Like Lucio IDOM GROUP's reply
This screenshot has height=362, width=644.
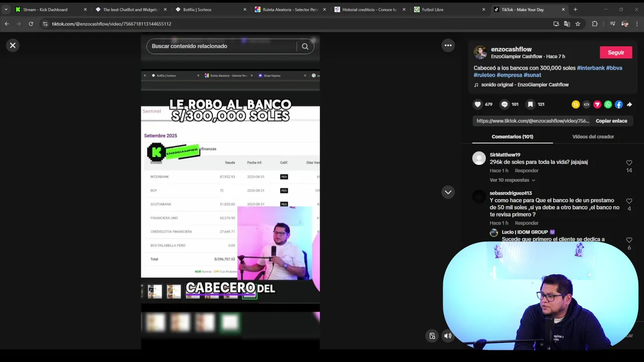[629, 240]
